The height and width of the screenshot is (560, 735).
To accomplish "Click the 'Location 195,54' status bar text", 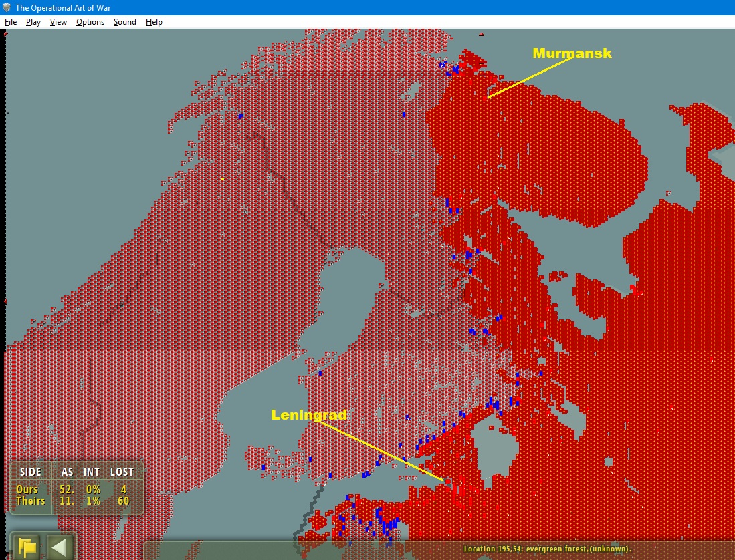I will 548,549.
